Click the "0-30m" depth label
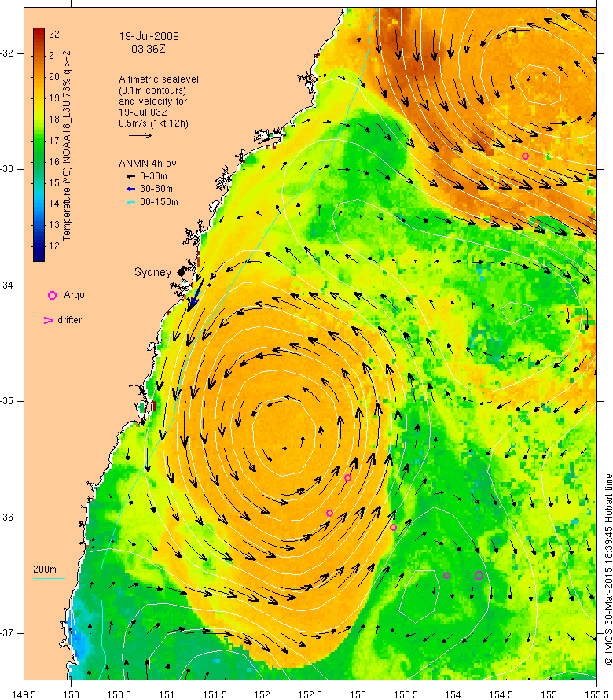The width and height of the screenshot is (613, 700). click(153, 176)
